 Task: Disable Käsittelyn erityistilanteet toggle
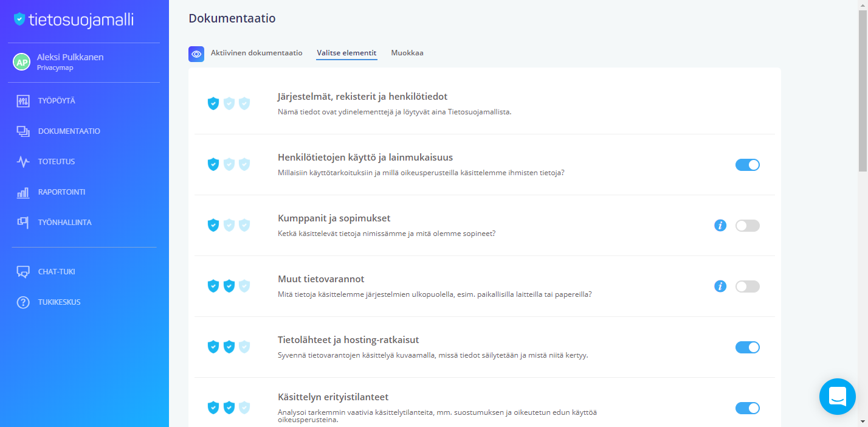point(748,408)
